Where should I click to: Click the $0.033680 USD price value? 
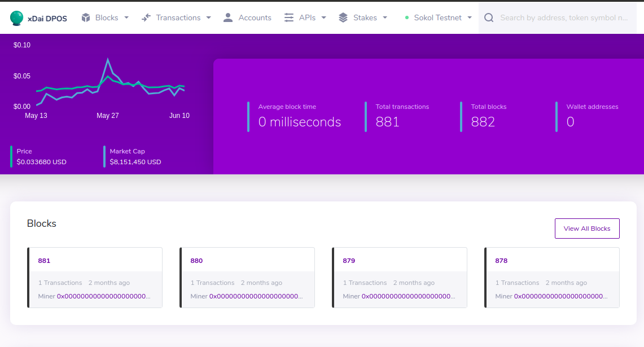coord(41,162)
